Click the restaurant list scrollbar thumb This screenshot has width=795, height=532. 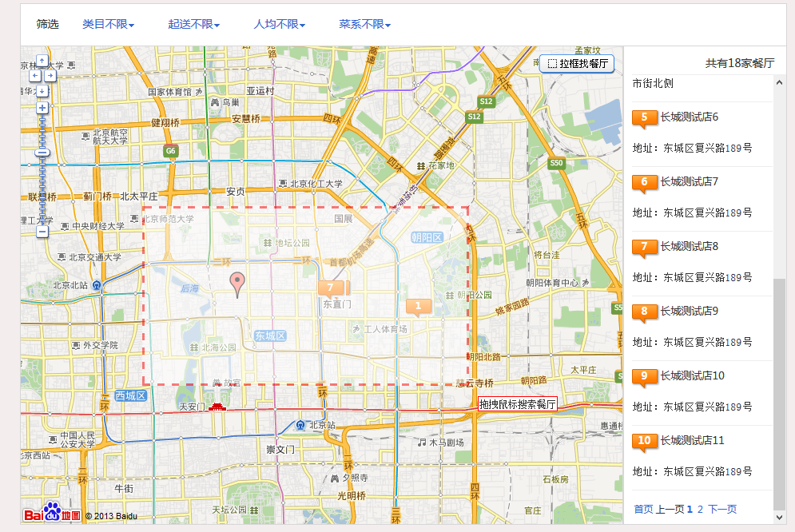[x=779, y=394]
